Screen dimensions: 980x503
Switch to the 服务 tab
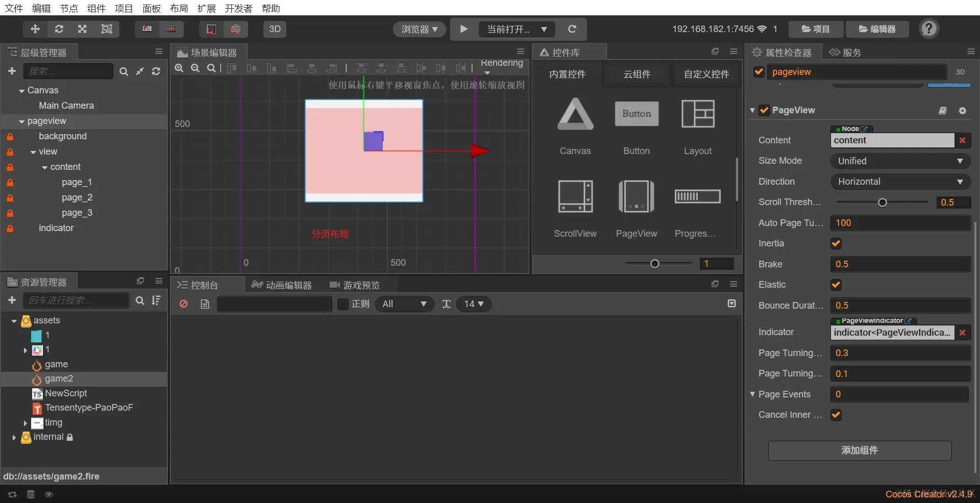(x=845, y=53)
